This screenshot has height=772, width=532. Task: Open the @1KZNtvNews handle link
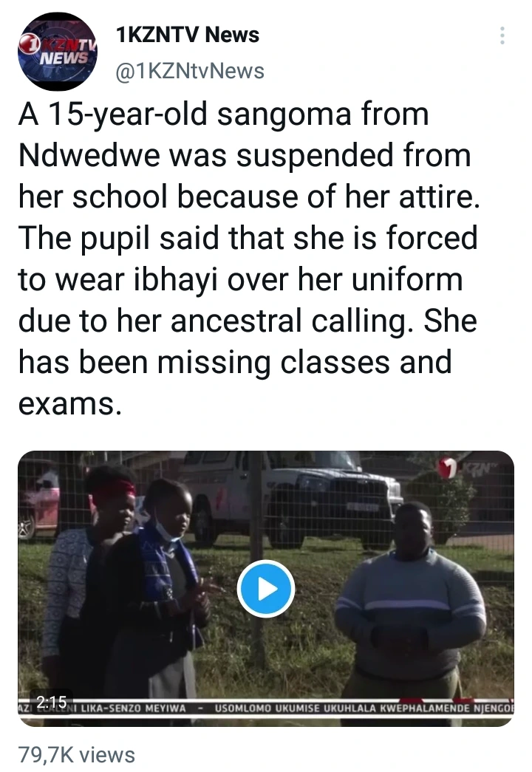click(190, 71)
